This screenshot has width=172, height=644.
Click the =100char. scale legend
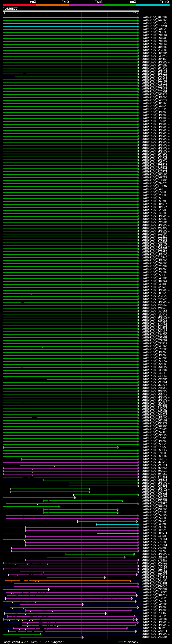[128, 642]
